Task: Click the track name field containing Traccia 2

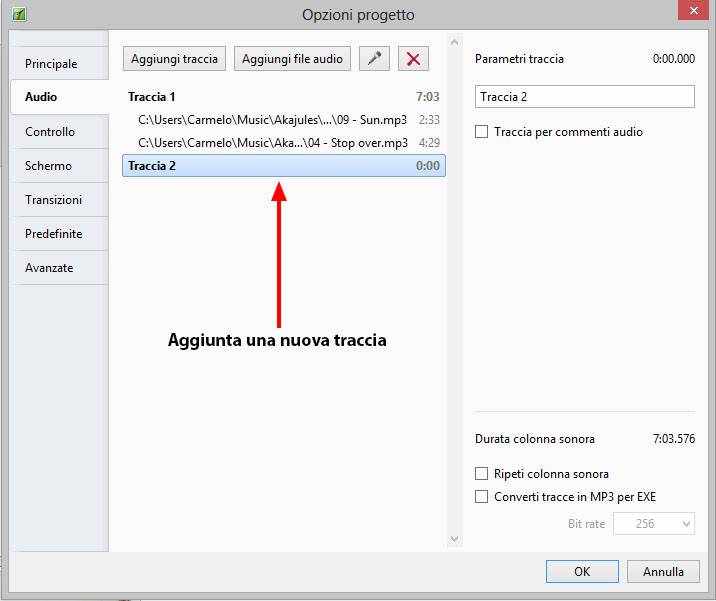Action: pyautogui.click(x=584, y=97)
